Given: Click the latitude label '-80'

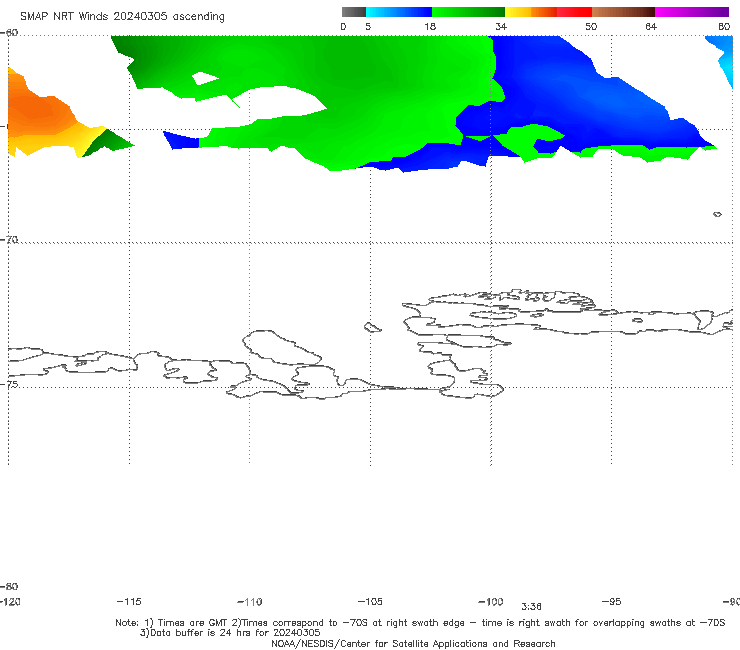Looking at the screenshot, I should pos(9,587).
